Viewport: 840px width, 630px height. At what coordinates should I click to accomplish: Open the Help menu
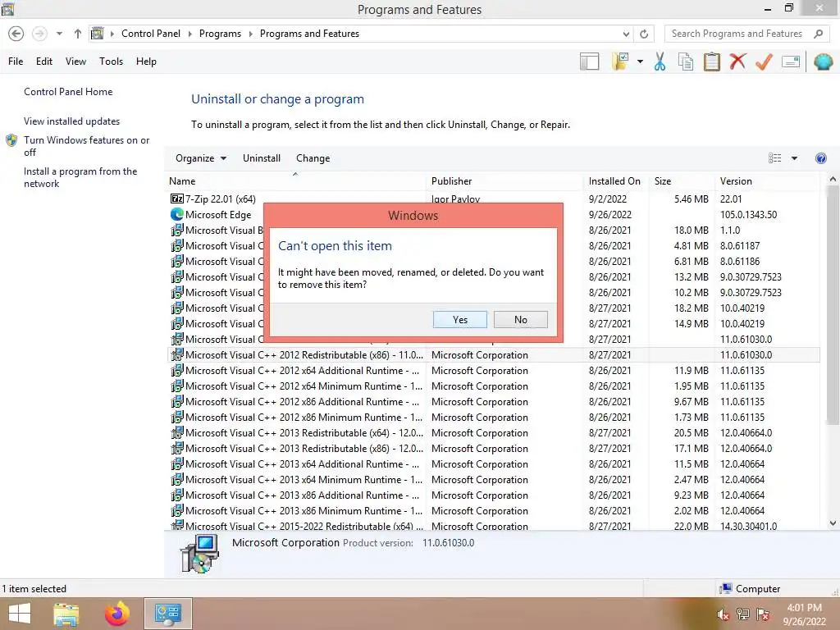pos(146,62)
